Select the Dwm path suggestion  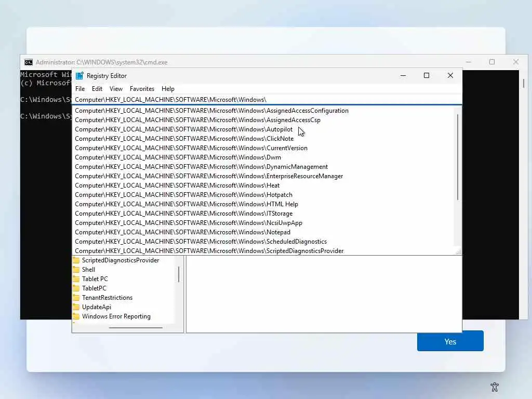pos(263,157)
